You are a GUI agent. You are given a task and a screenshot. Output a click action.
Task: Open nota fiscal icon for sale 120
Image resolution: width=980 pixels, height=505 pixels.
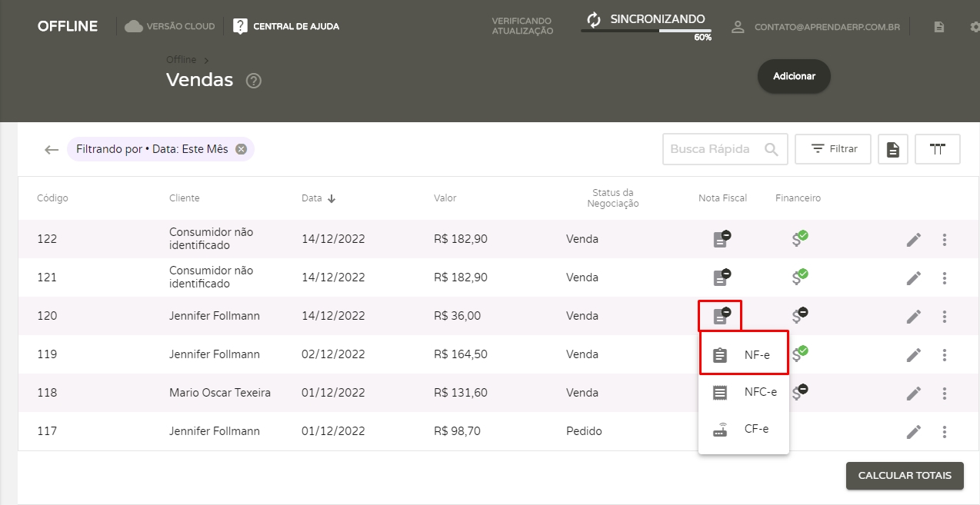click(x=721, y=315)
